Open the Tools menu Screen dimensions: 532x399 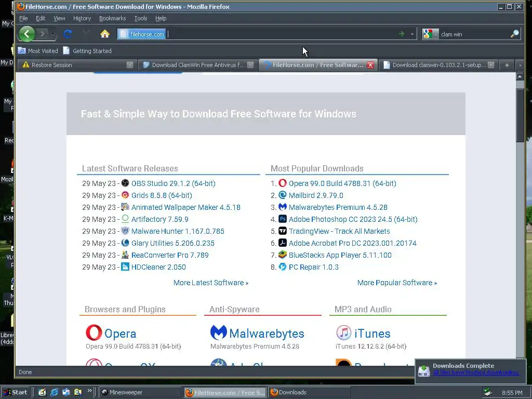coord(140,18)
